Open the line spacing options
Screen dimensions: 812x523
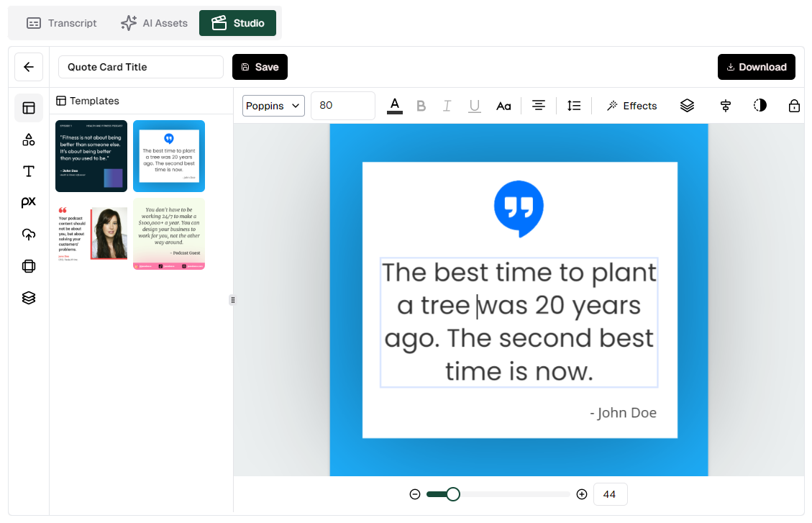pyautogui.click(x=574, y=106)
